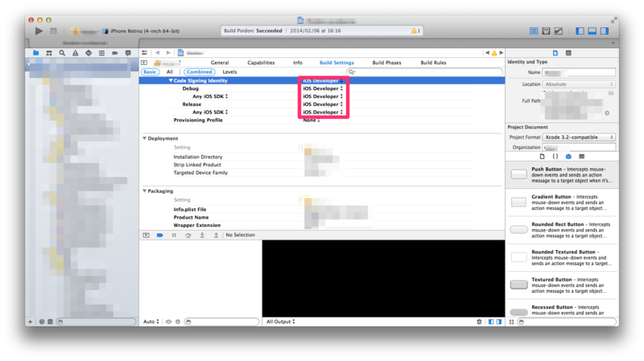Screen dimensions: 644x361
Task: Click the build warning indicator in status bar
Action: pyautogui.click(x=415, y=31)
